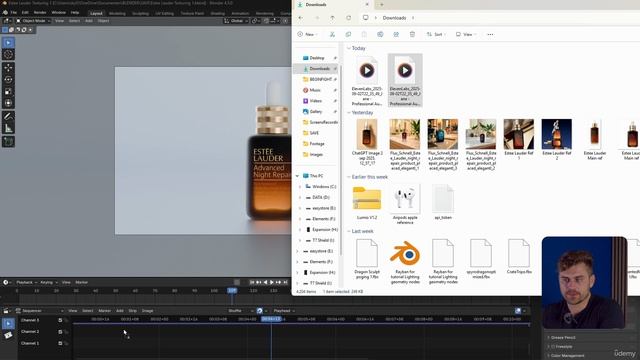Toggle mute on sequencer Channel 3
Image resolution: width=640 pixels, height=360 pixels.
tap(60, 320)
